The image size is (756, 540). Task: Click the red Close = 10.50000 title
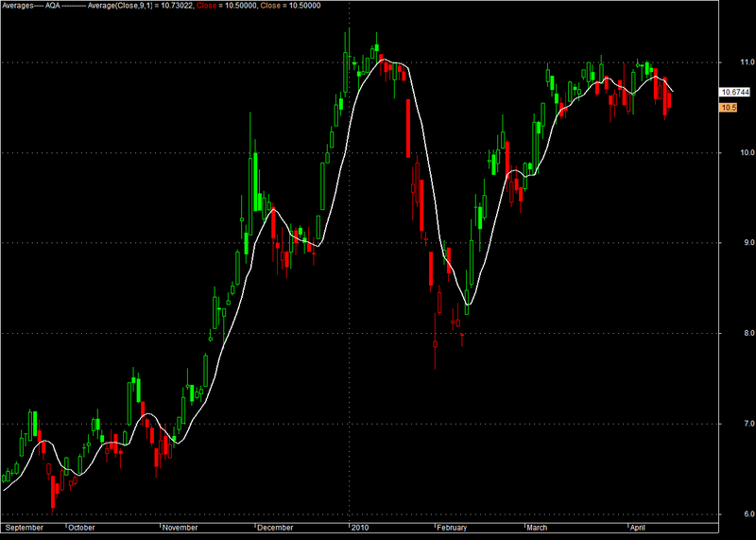[227, 6]
